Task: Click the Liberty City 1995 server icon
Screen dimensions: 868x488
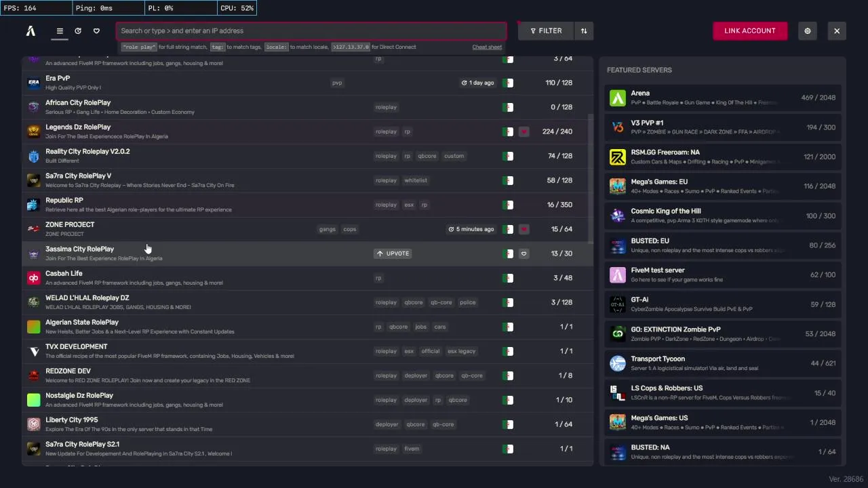Action: point(33,424)
